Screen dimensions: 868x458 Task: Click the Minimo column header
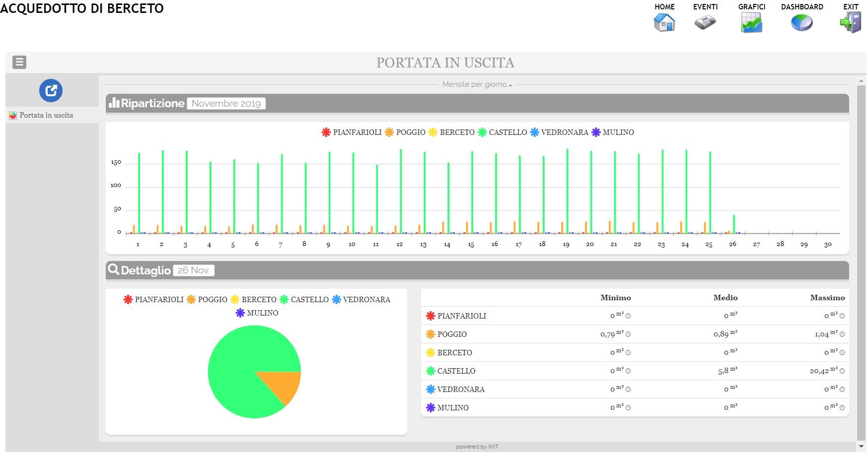click(x=616, y=298)
